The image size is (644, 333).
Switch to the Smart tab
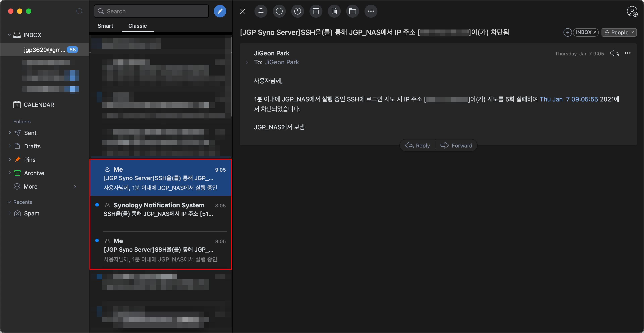105,26
